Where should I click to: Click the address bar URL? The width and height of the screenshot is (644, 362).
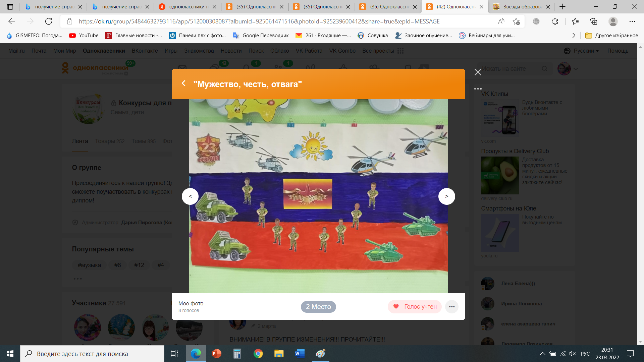click(259, 21)
